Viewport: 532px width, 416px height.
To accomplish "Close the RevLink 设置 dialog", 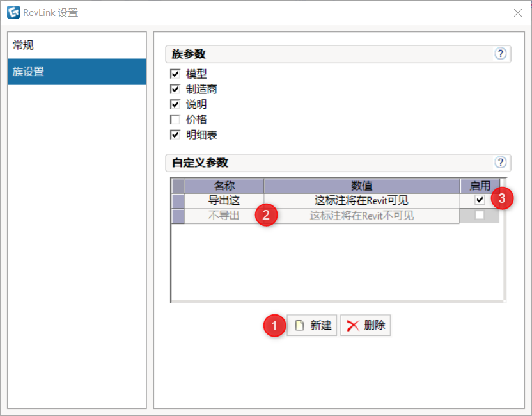I will click(x=518, y=13).
